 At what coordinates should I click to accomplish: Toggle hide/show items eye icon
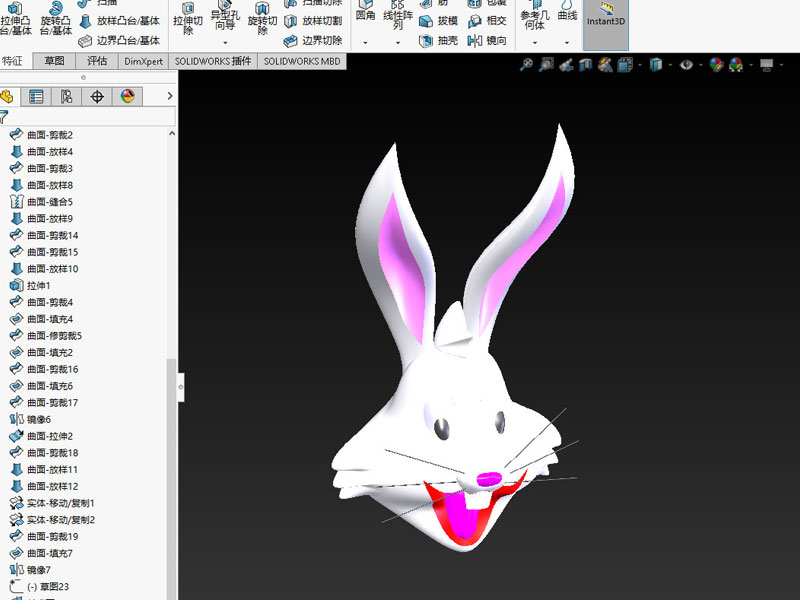(686, 65)
